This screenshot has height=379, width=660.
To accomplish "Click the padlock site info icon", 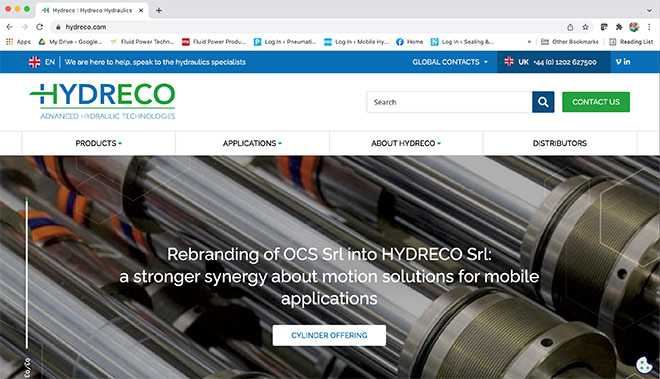I will (x=58, y=27).
